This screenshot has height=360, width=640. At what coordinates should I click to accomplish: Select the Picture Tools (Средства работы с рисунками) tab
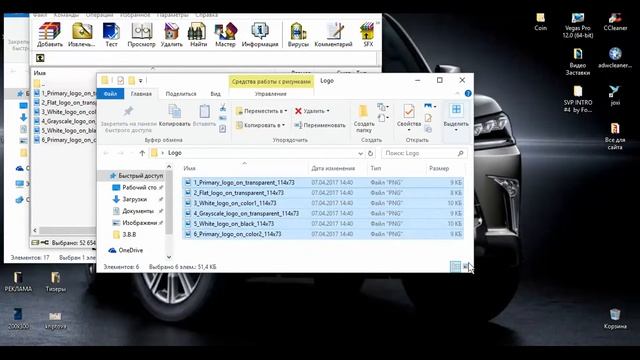click(271, 82)
